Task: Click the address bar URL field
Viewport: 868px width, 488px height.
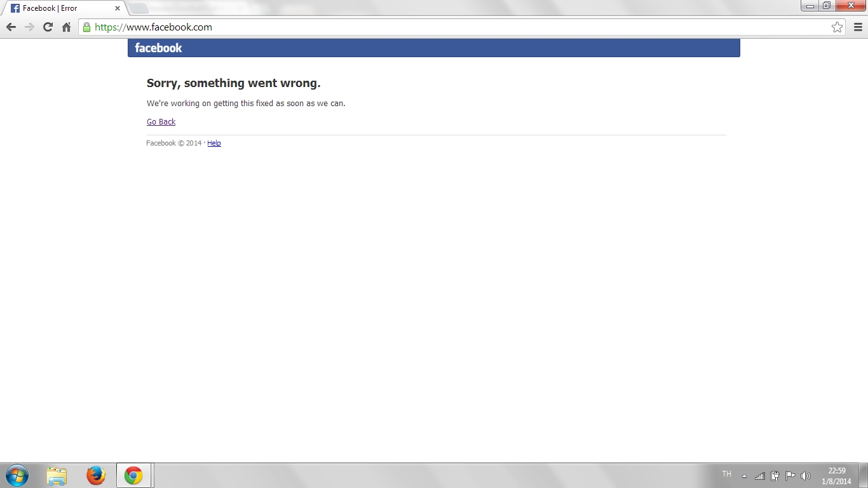Action: tap(462, 27)
